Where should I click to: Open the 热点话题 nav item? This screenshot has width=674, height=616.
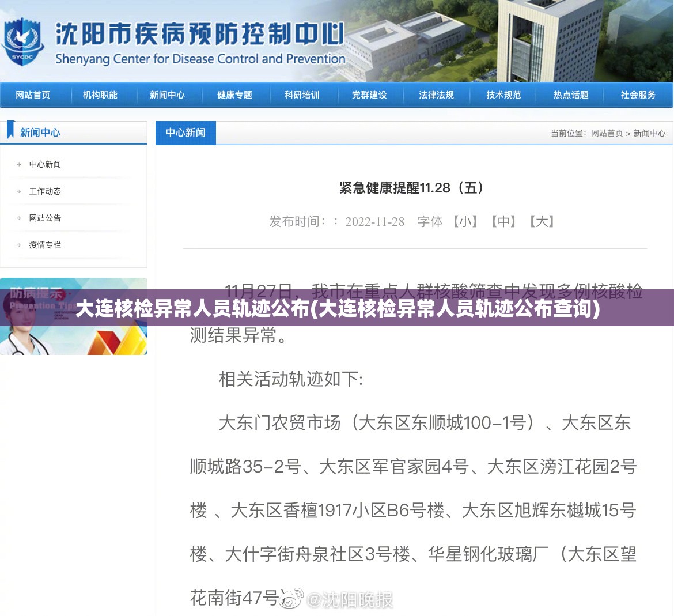tap(571, 95)
